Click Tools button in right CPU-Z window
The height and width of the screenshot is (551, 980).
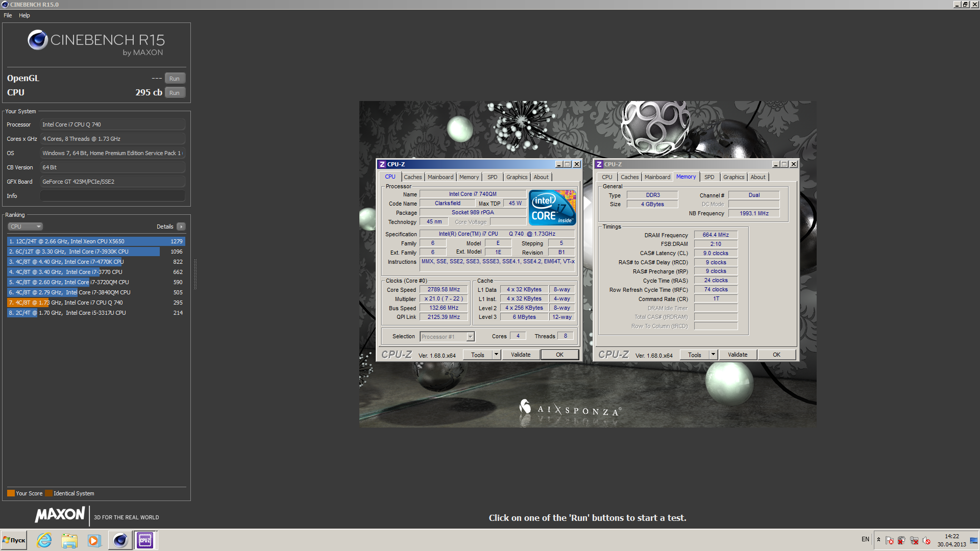click(x=695, y=355)
